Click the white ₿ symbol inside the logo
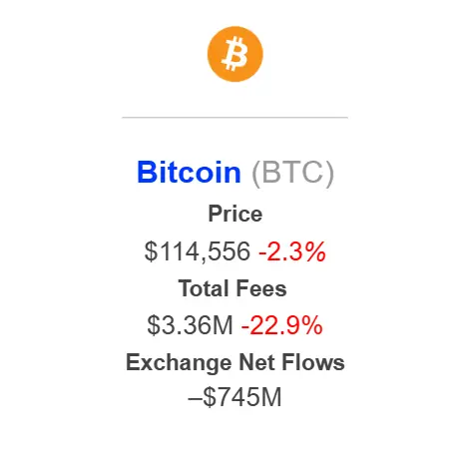459x476 pixels. point(234,54)
